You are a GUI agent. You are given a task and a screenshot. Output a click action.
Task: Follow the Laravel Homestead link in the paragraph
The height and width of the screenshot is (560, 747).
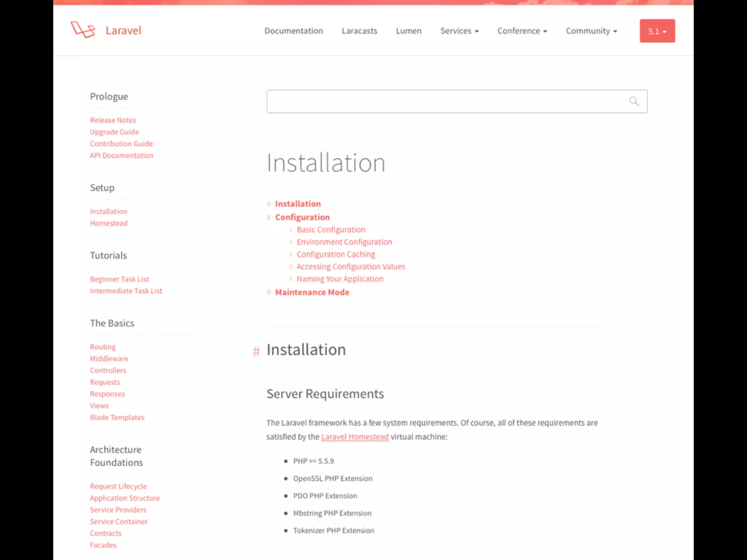click(x=355, y=437)
